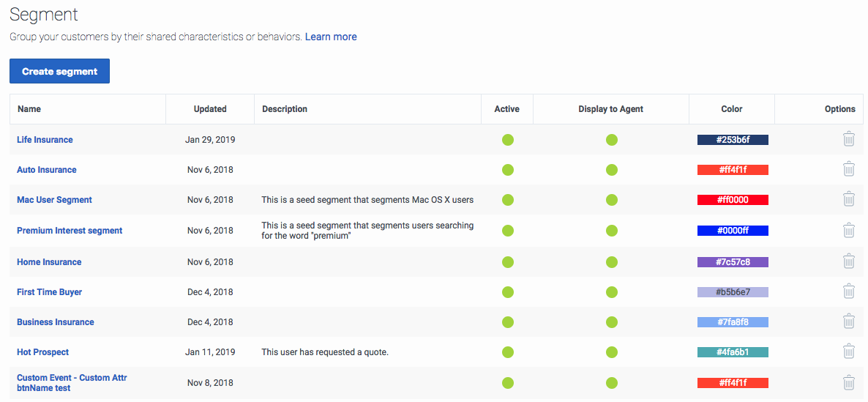
Task: Delete the Auto Insurance segment
Action: pos(849,169)
